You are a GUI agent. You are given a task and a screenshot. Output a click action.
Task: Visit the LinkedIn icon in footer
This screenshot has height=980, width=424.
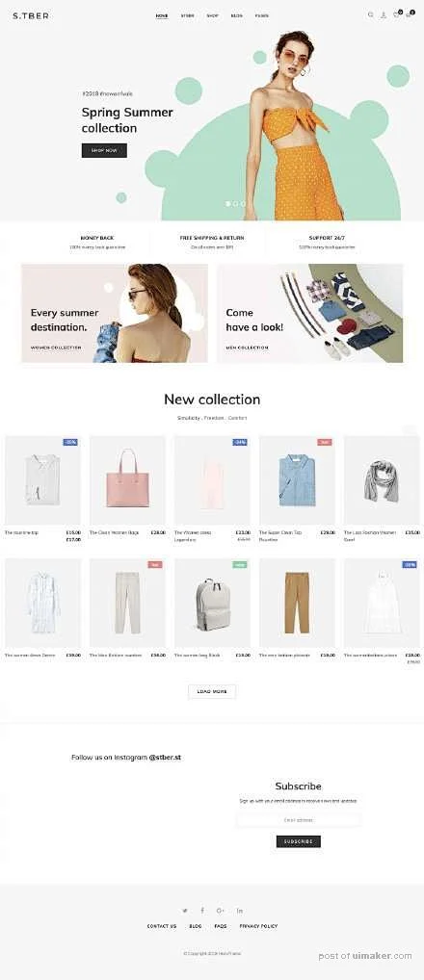(240, 911)
